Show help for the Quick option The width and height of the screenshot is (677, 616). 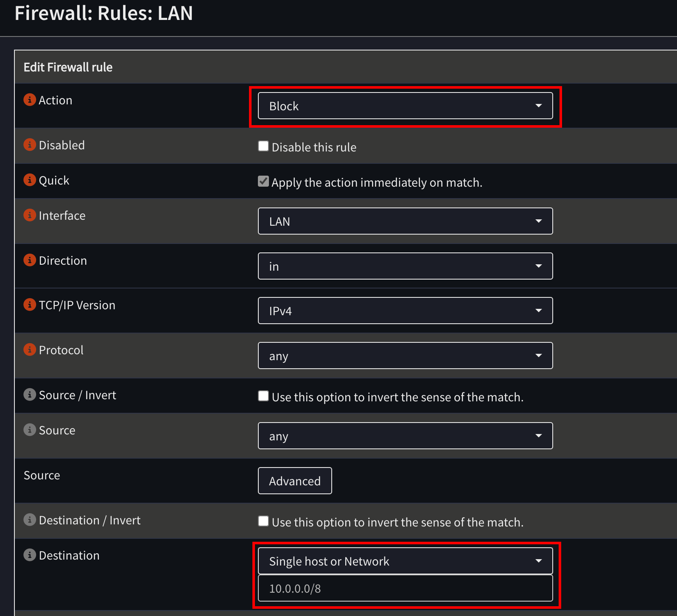tap(30, 180)
